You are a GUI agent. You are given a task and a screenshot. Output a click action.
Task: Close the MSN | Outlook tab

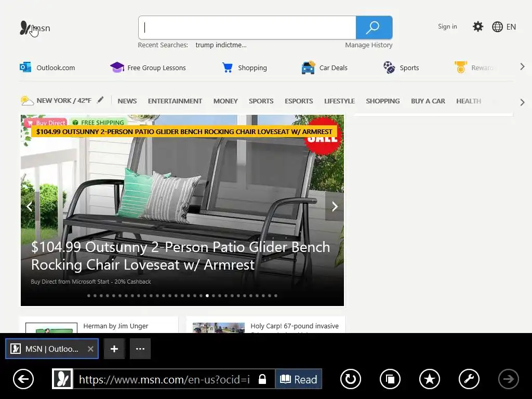(90, 349)
